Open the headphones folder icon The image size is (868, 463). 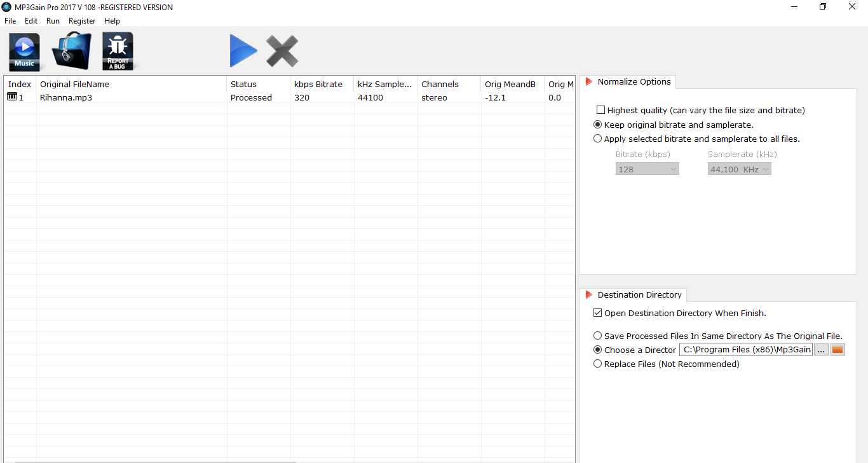pos(71,51)
